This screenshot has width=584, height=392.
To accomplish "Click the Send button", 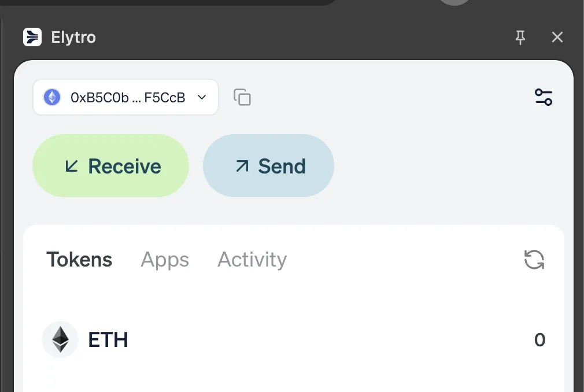I will (268, 166).
